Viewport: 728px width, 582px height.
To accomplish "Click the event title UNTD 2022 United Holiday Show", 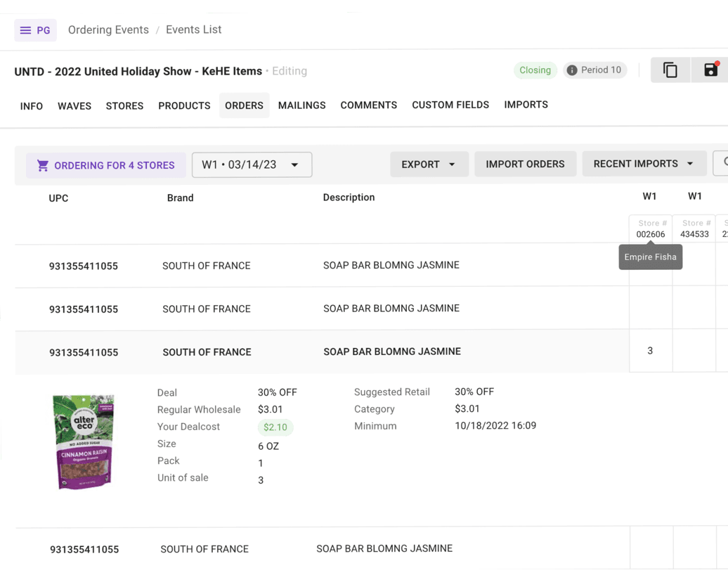I will pyautogui.click(x=138, y=72).
